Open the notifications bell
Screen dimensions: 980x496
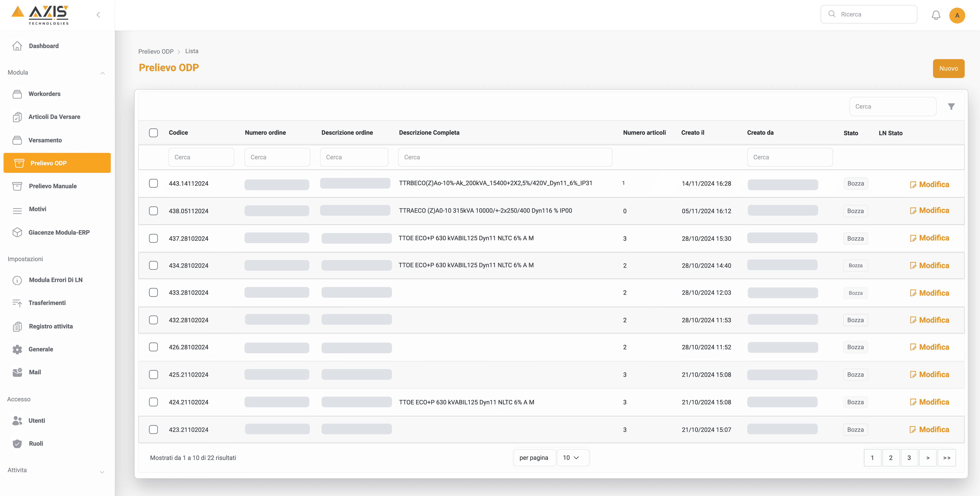point(936,15)
